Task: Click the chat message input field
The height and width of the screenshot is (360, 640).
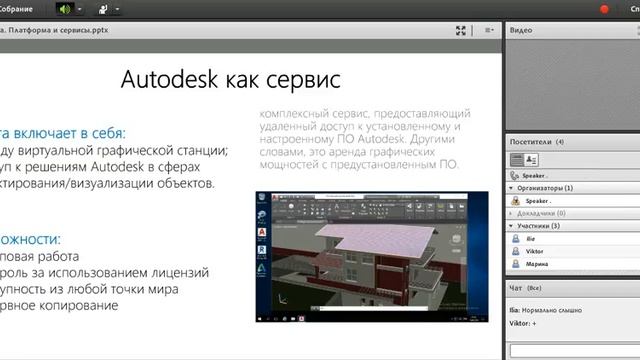Action: [575, 350]
